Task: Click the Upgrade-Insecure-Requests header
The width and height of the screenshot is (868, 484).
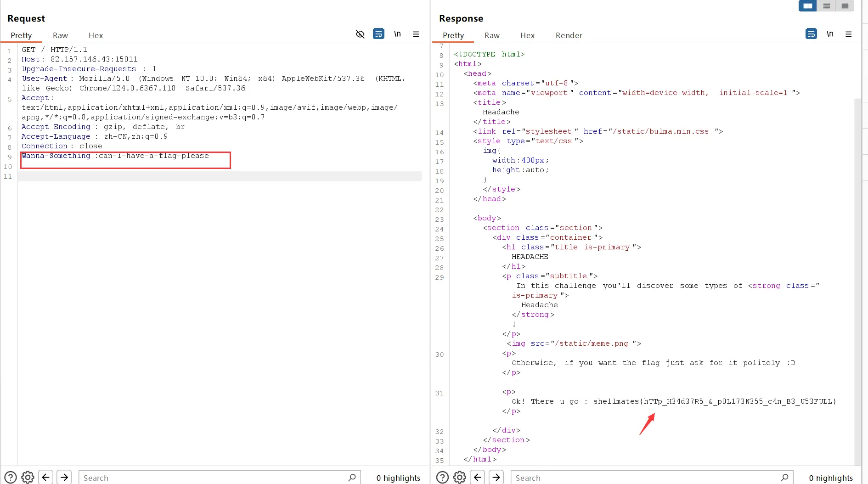Action: click(89, 69)
